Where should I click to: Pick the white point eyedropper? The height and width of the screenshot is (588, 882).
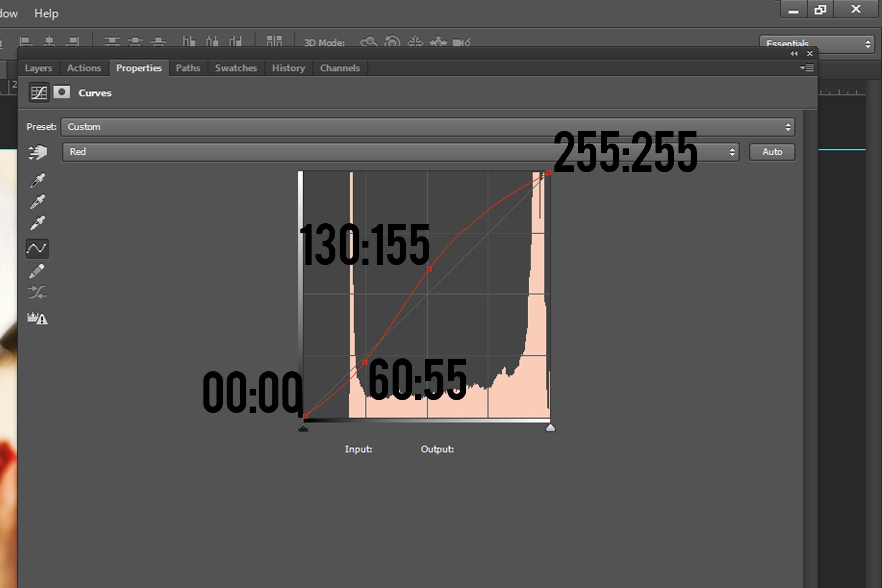pos(38,223)
